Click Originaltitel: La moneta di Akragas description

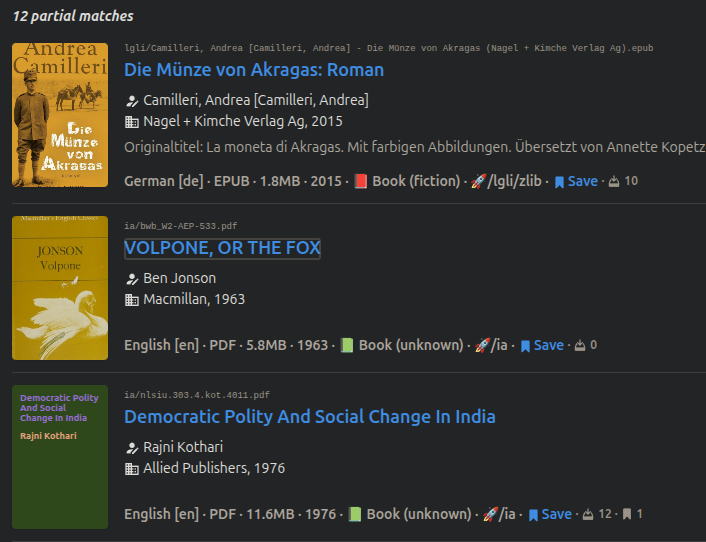(415, 147)
